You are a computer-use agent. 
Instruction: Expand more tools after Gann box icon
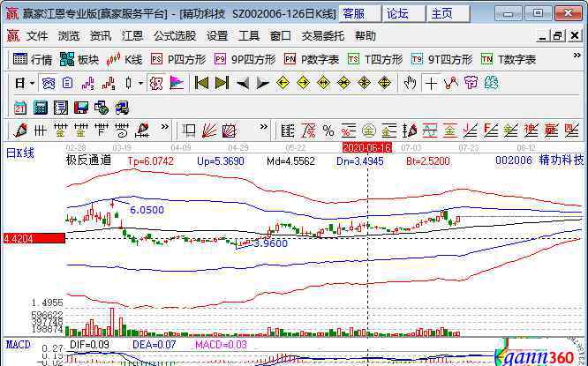[264, 127]
